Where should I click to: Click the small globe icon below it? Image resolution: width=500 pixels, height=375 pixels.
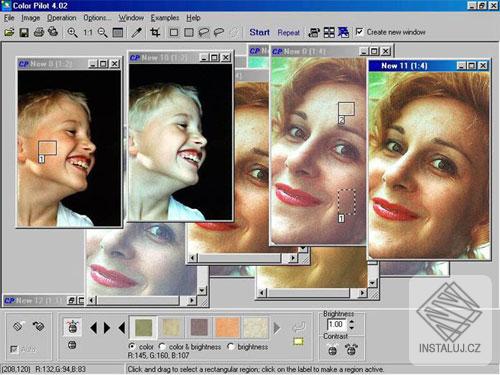[x=72, y=345]
